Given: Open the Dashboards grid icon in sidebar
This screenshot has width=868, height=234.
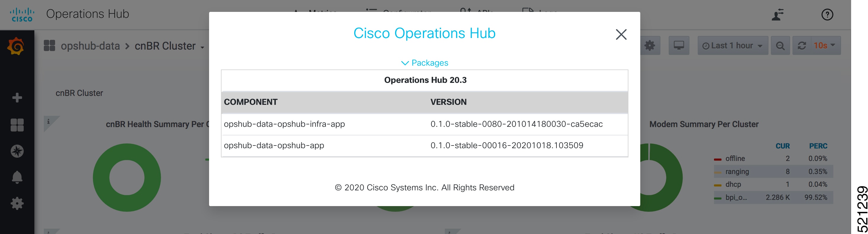Looking at the screenshot, I should 17,125.
